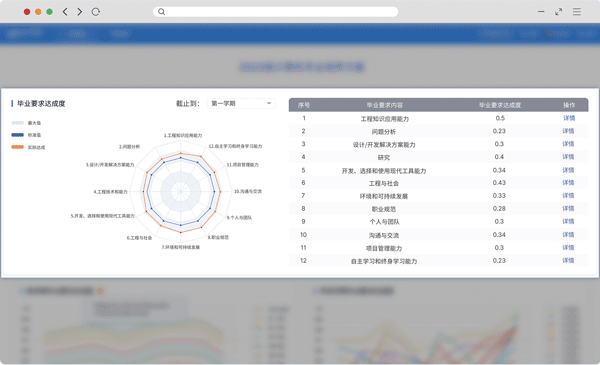Toggle the 标准值 legend series

point(26,135)
